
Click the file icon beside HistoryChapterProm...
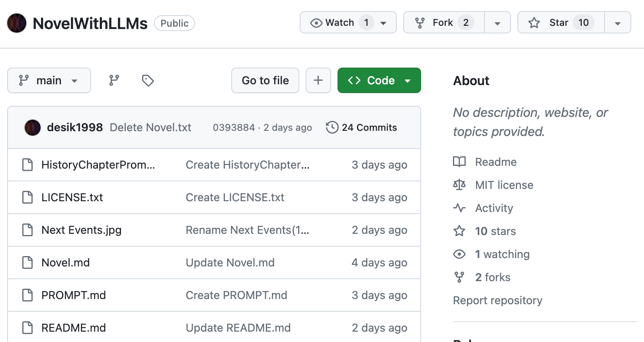tap(27, 165)
